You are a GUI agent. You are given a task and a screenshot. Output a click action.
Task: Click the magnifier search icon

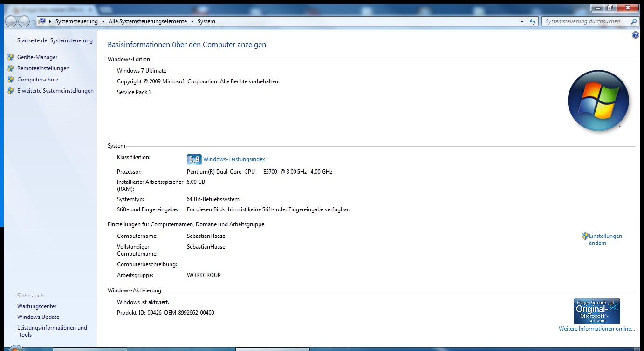click(x=634, y=21)
